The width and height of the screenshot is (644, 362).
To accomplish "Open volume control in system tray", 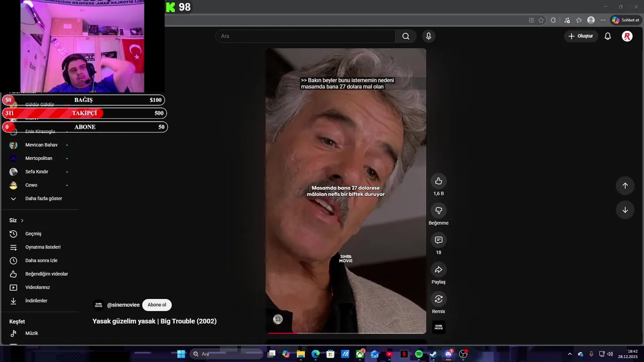I will [610, 354].
